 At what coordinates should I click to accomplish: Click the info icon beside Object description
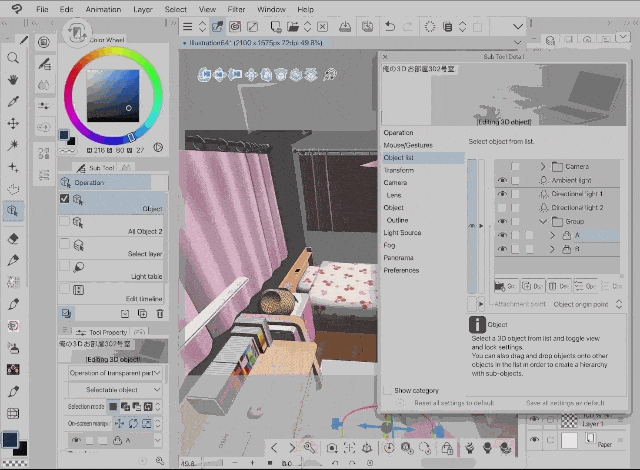477,324
